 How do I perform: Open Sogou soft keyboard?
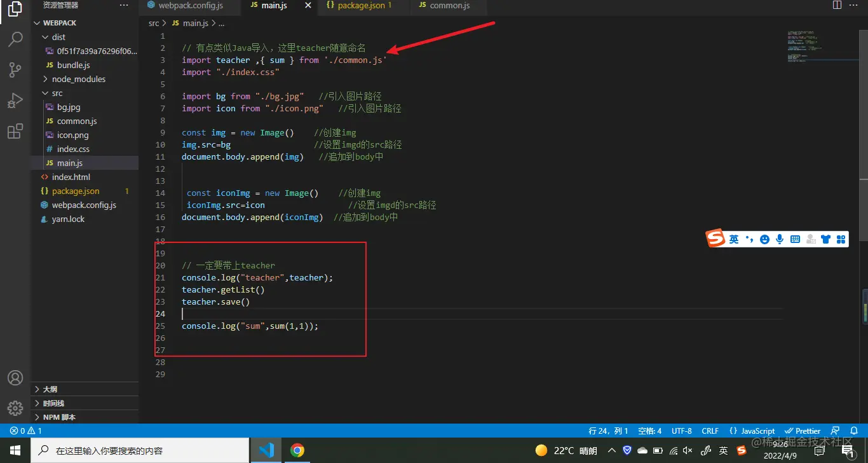tap(795, 239)
